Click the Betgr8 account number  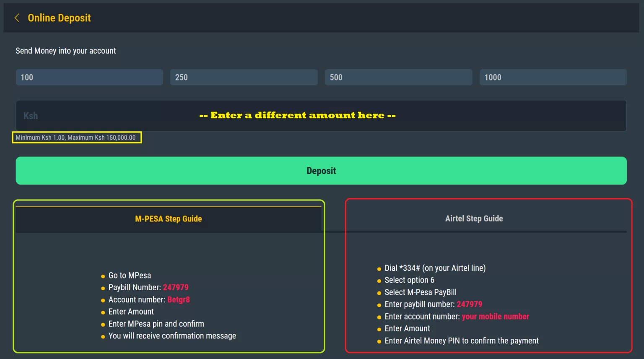[179, 299]
